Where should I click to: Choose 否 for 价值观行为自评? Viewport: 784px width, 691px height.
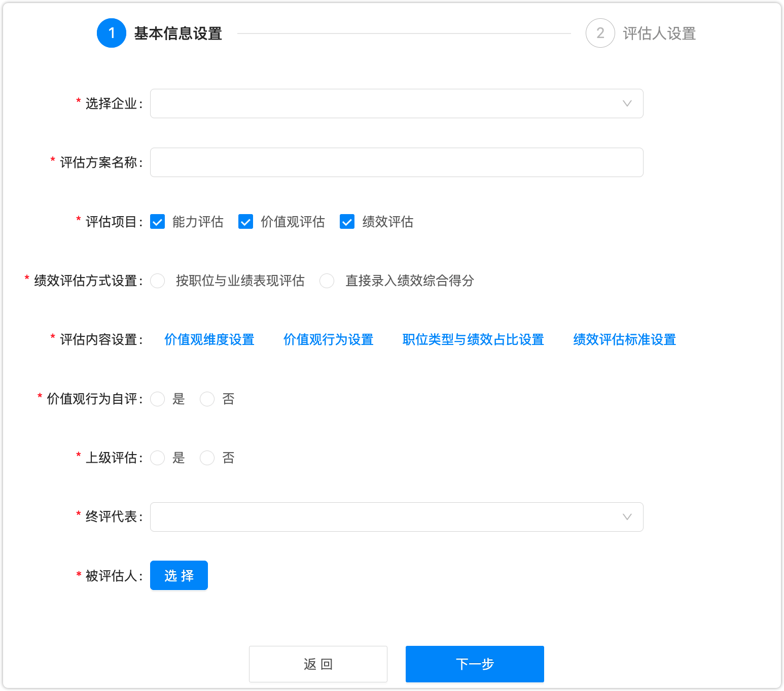click(207, 399)
